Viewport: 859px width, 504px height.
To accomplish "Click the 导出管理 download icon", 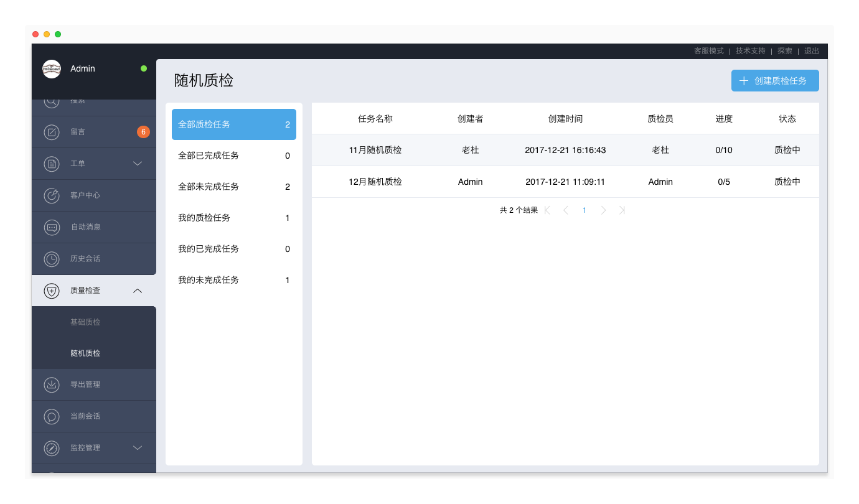I will tap(52, 385).
